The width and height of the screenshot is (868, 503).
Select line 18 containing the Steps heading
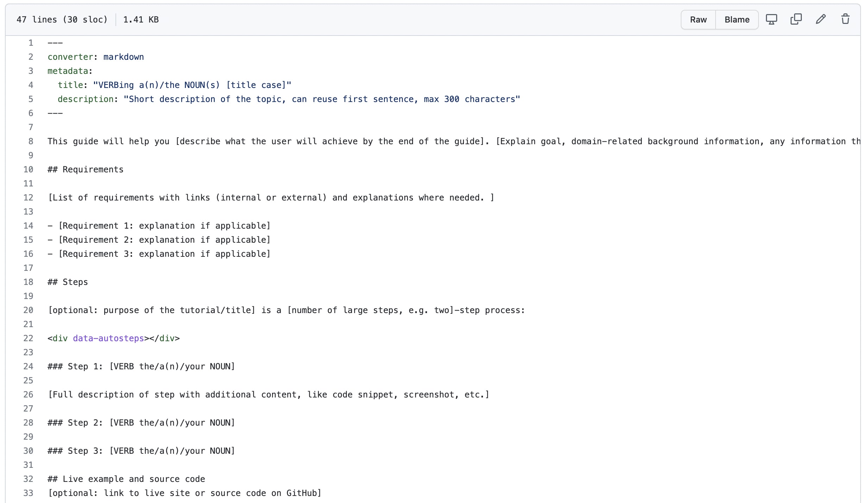coord(28,282)
